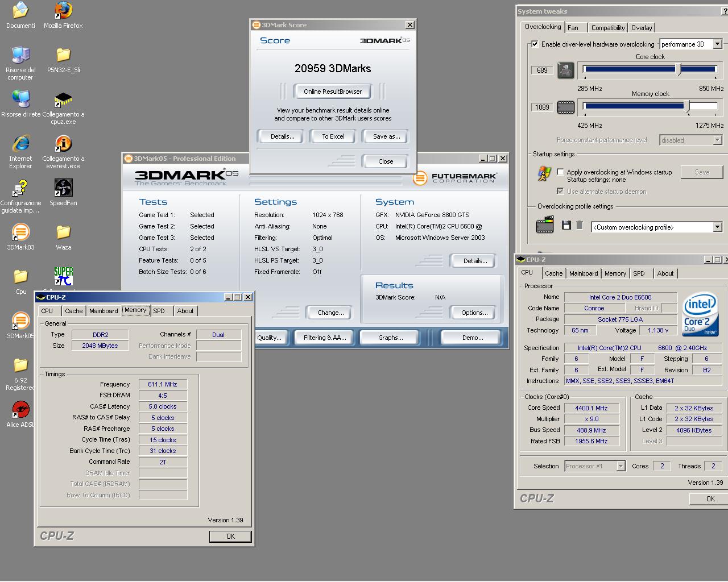
Task: Launch the Alice ADSL desktop shortcut
Action: pos(20,414)
